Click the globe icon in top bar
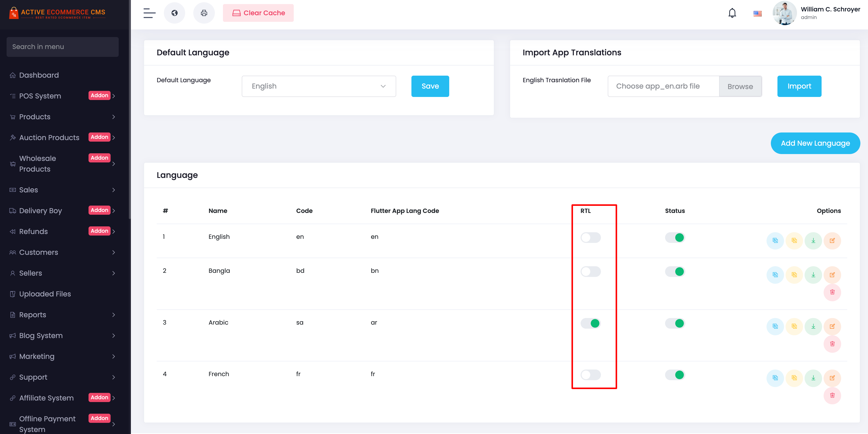 pyautogui.click(x=174, y=13)
